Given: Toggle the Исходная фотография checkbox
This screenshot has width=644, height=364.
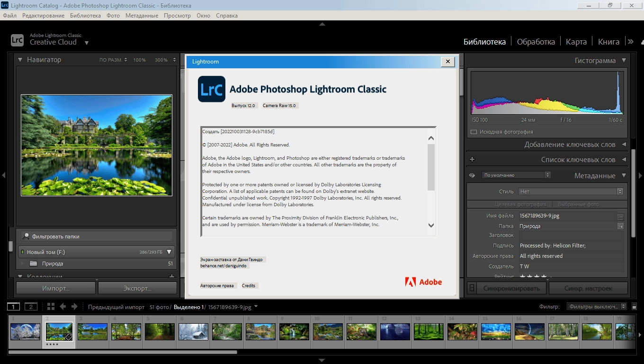Looking at the screenshot, I should (x=474, y=132).
